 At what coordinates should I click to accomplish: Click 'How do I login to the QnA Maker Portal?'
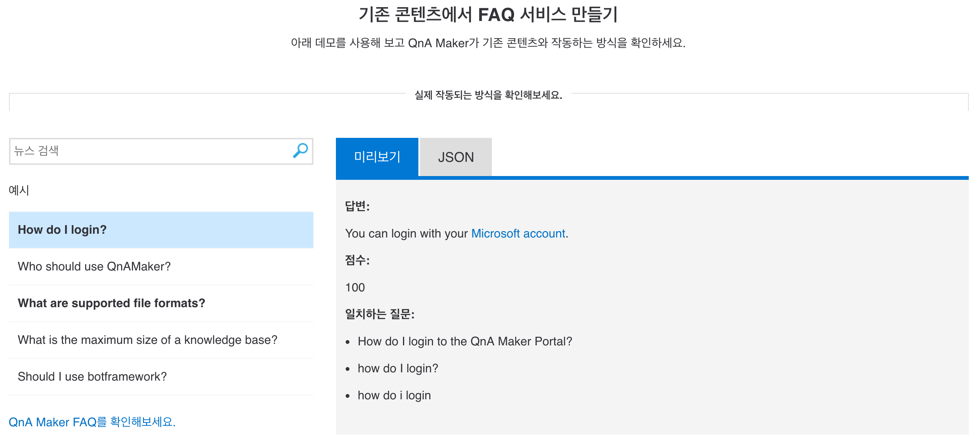coord(465,341)
